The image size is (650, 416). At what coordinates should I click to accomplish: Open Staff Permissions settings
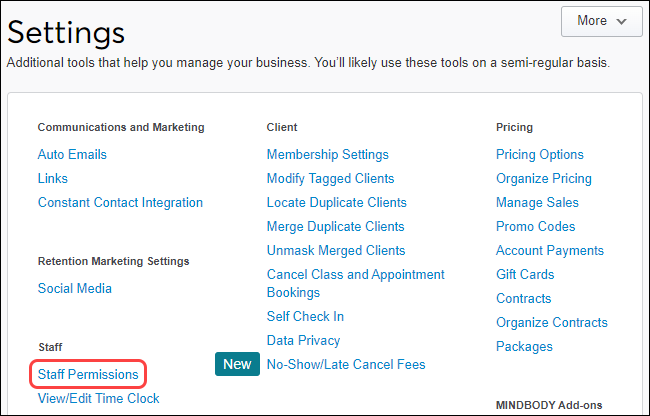88,374
